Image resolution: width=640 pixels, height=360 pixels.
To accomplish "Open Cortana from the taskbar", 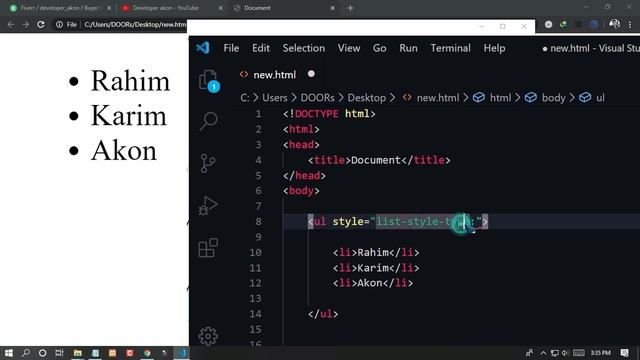I will coord(42,353).
